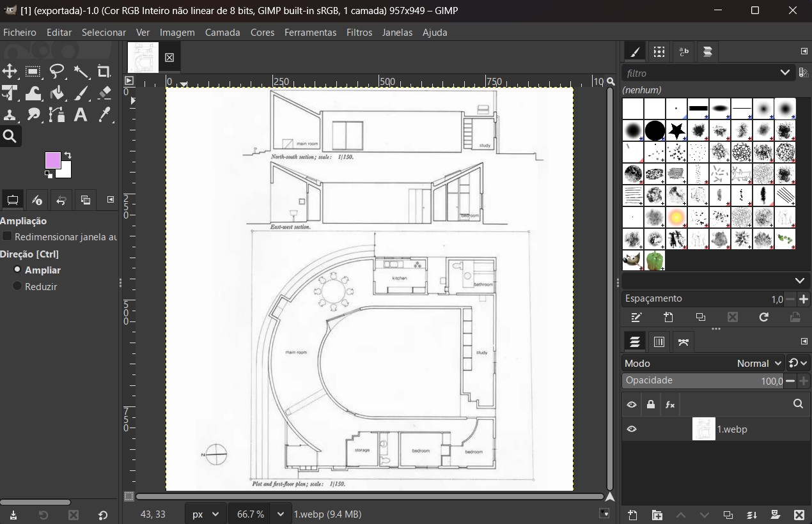Activate the Eraser tool

tap(105, 93)
